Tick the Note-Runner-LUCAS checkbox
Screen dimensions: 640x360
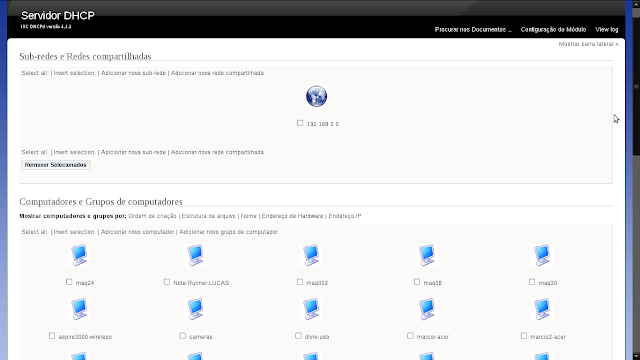[x=167, y=282]
